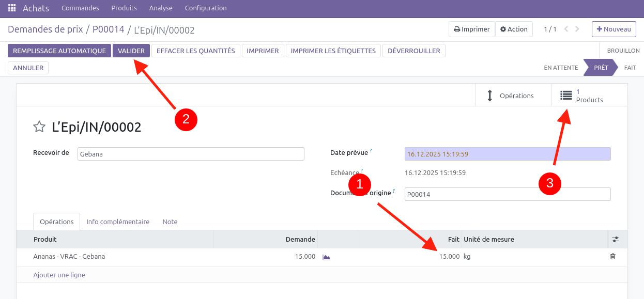Select the Fait status stage
This screenshot has width=644, height=299.
[630, 68]
